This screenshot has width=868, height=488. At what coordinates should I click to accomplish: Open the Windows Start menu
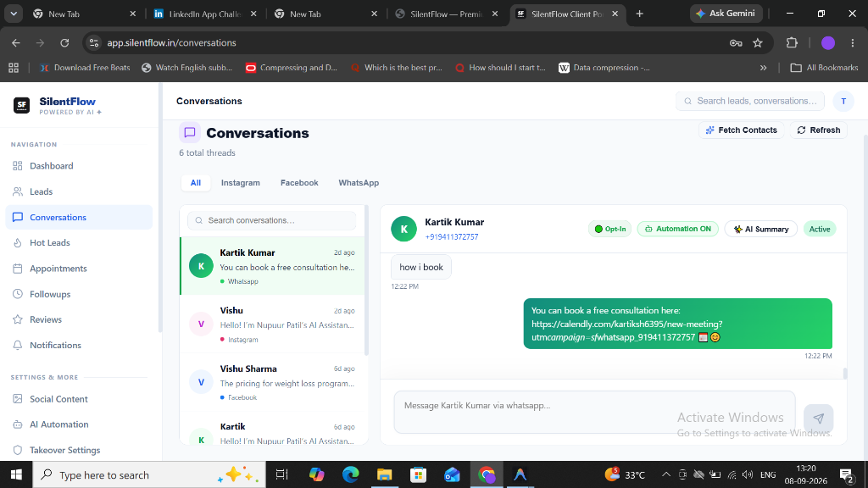coord(16,474)
